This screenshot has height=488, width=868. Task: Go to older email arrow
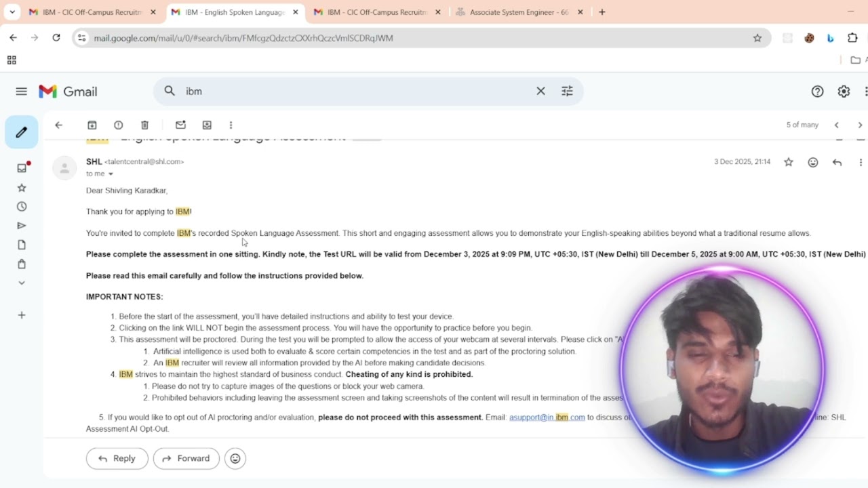(860, 125)
